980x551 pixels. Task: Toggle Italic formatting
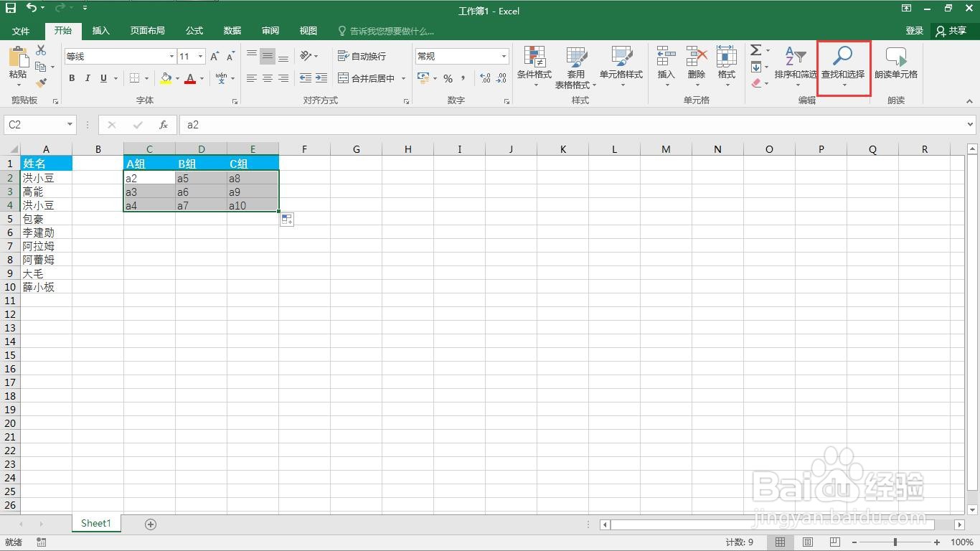click(x=88, y=78)
